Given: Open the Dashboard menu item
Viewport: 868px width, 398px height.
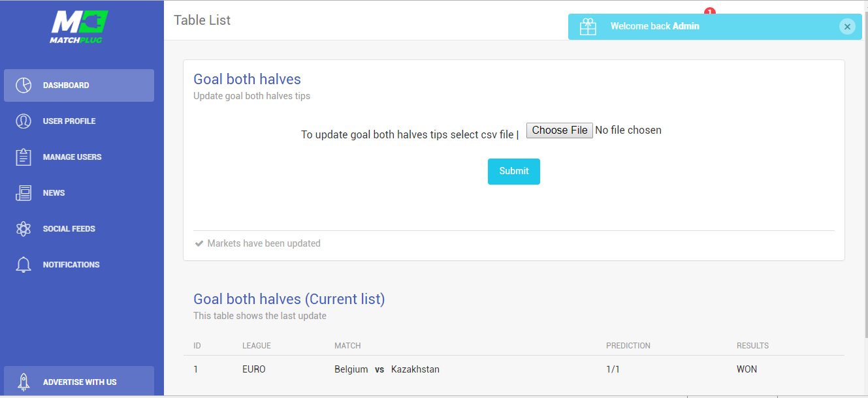Looking at the screenshot, I should pyautogui.click(x=66, y=85).
